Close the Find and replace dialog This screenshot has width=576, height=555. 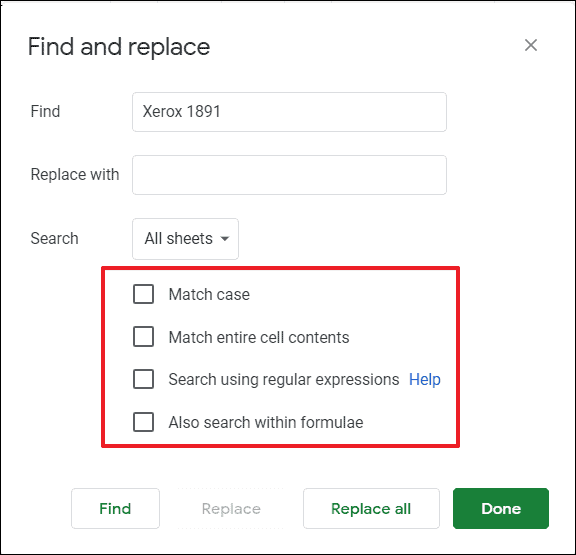pyautogui.click(x=530, y=46)
